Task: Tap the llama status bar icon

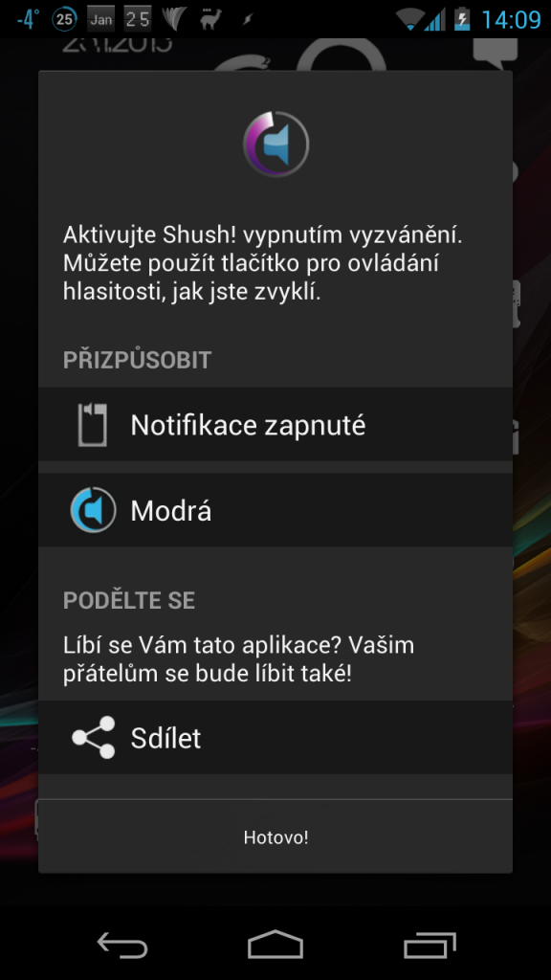Action: [211, 19]
